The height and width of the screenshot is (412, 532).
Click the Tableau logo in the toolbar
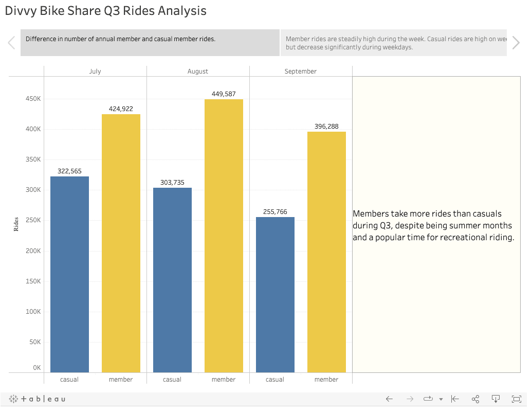tap(37, 399)
